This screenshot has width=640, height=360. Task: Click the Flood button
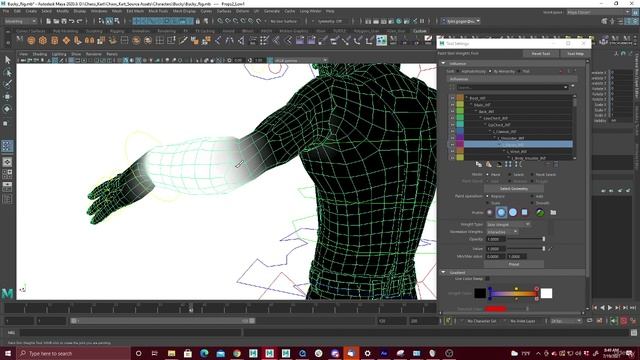click(514, 264)
